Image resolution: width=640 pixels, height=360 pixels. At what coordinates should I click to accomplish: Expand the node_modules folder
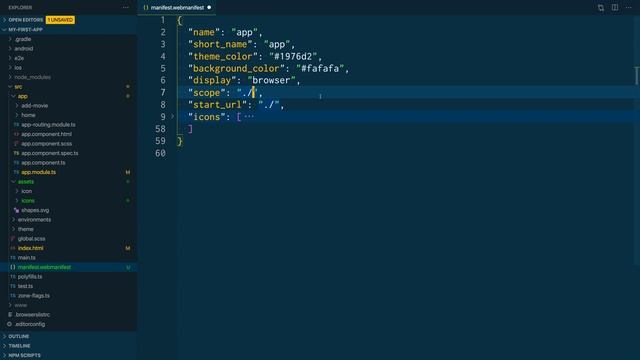[32, 77]
